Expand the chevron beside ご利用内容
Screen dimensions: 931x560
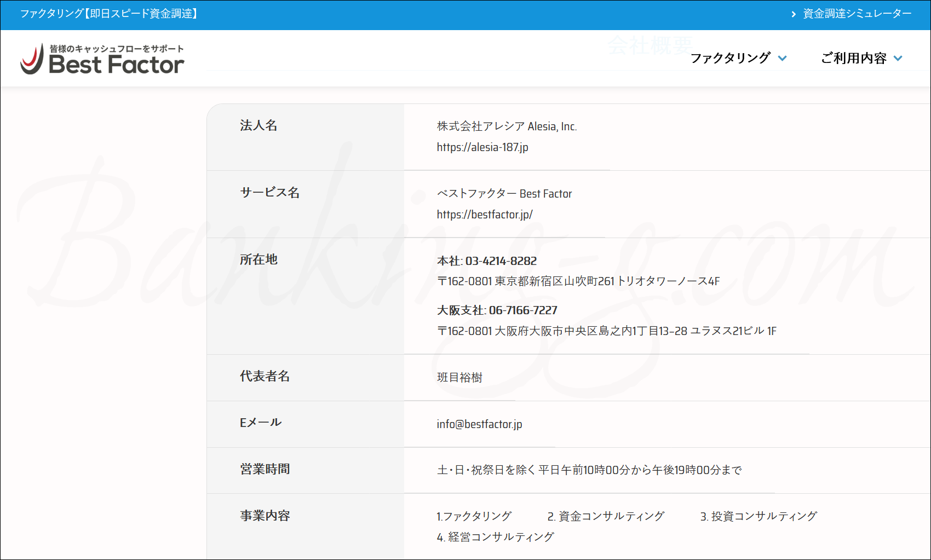(x=898, y=58)
